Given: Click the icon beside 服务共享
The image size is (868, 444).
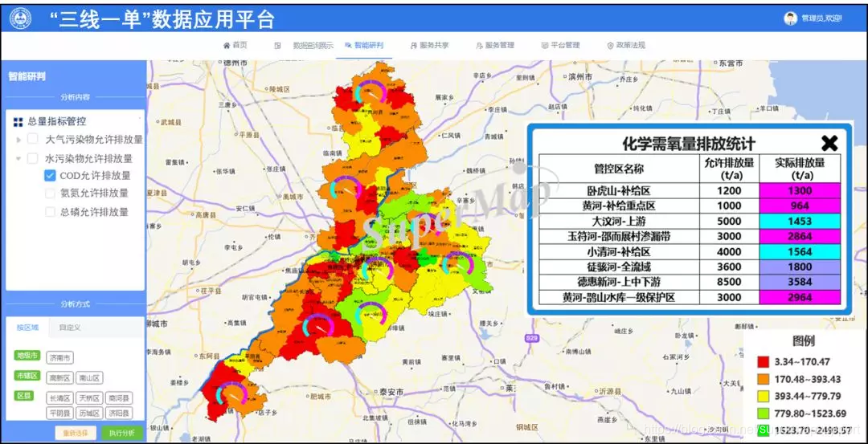Looking at the screenshot, I should coord(414,45).
